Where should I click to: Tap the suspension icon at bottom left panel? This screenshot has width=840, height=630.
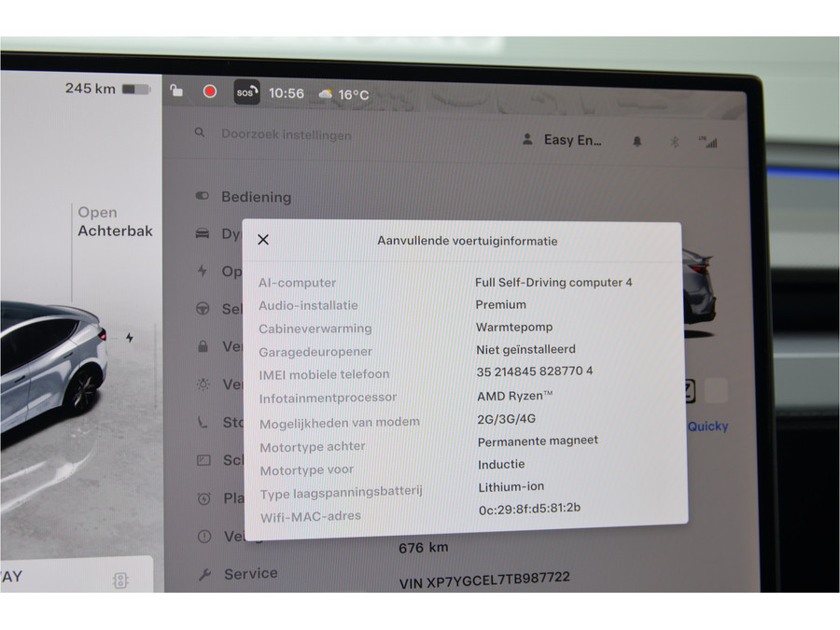pos(120,581)
